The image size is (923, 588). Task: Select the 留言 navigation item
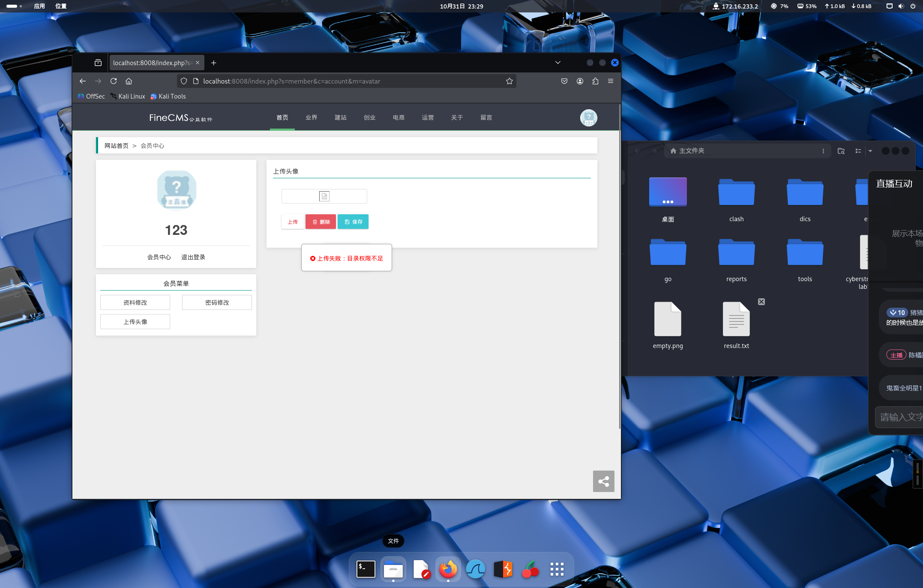point(486,117)
